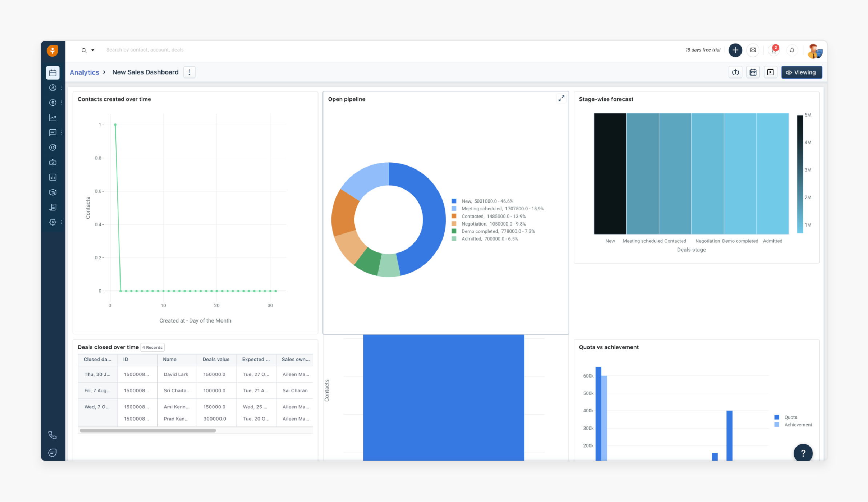Viewport: 868px width, 502px height.
Task: Open the bot automation sidebar icon
Action: click(53, 162)
